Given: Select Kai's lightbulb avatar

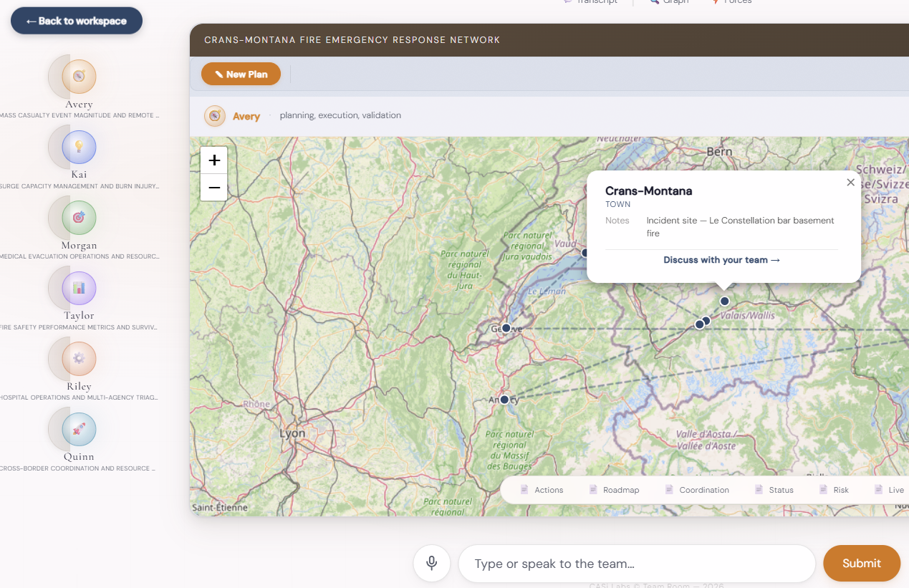Looking at the screenshot, I should [79, 147].
